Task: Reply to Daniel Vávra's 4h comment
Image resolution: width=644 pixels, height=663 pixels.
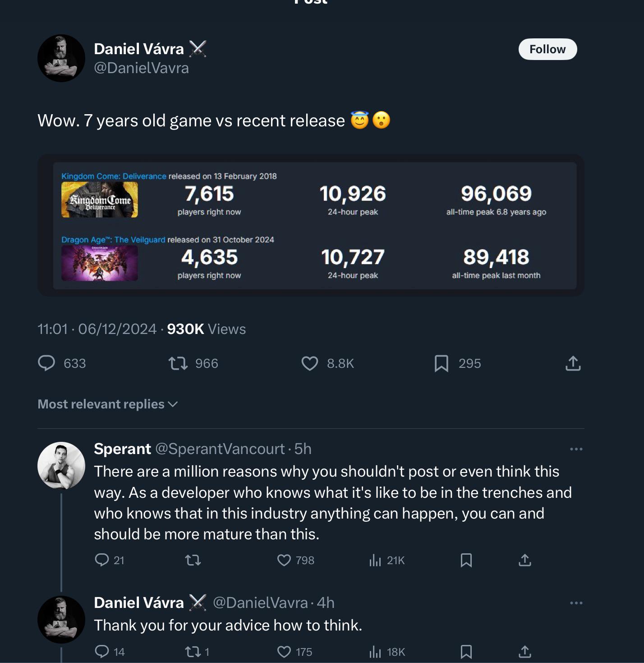Action: point(102,651)
